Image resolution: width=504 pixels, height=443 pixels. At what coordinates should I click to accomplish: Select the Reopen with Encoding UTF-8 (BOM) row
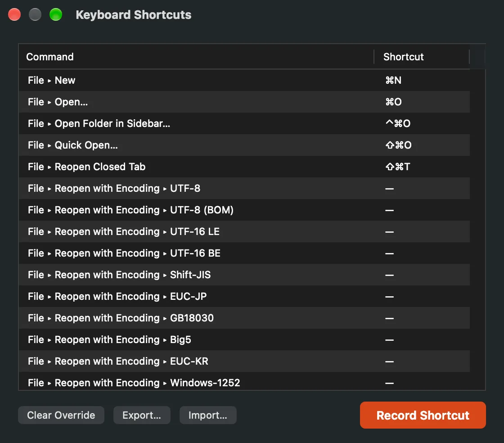(x=244, y=210)
